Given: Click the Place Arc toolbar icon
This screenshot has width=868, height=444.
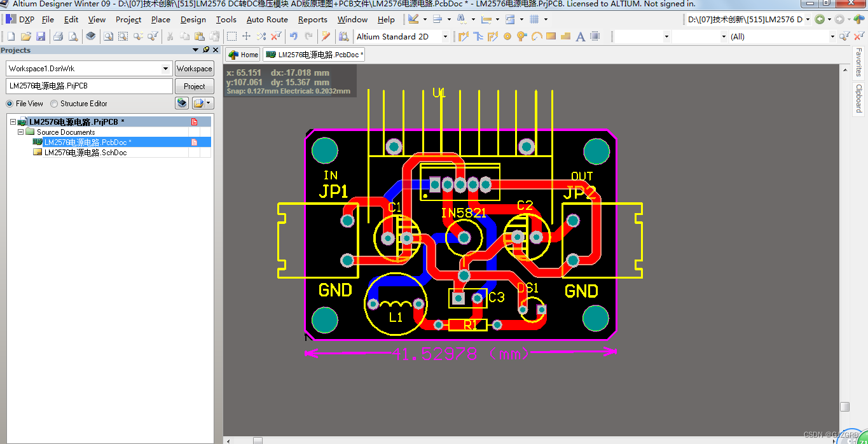Looking at the screenshot, I should pos(537,36).
